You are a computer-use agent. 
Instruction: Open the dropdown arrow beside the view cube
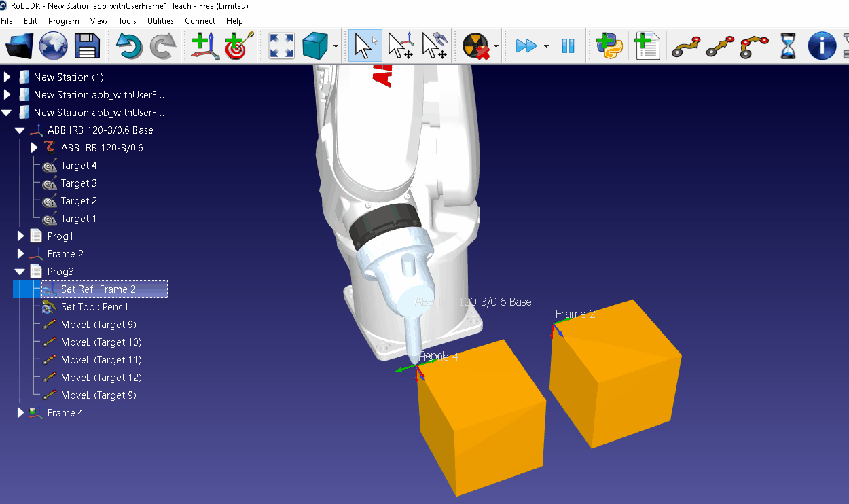tap(336, 46)
